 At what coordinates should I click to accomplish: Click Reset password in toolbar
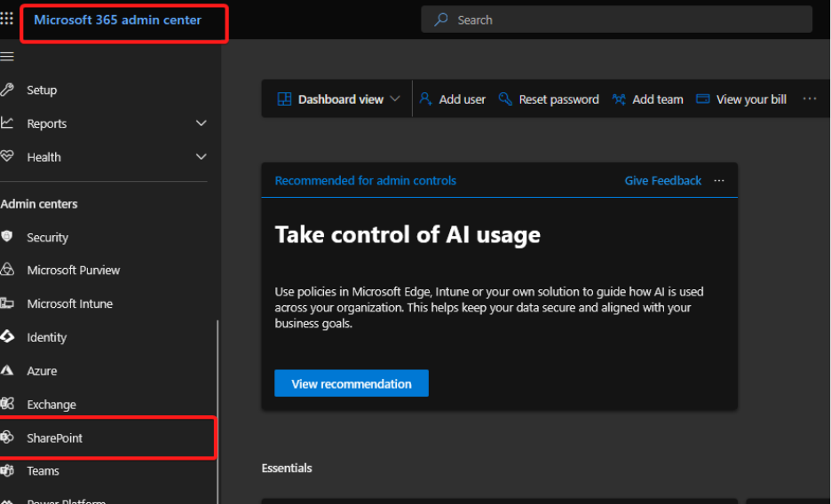point(549,99)
